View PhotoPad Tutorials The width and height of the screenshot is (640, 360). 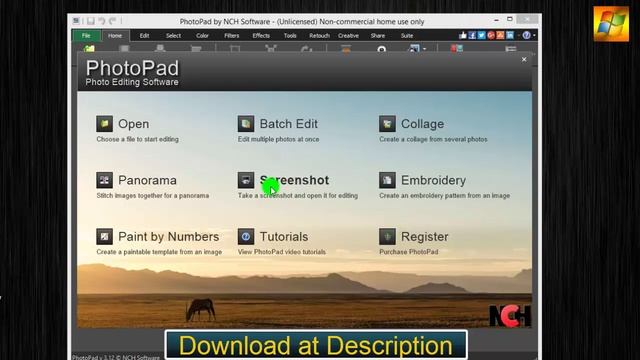pos(273,237)
